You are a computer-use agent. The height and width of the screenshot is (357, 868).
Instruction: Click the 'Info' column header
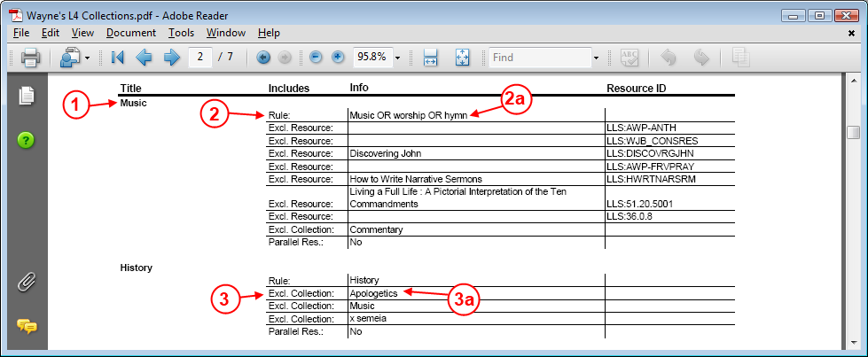pyautogui.click(x=359, y=88)
